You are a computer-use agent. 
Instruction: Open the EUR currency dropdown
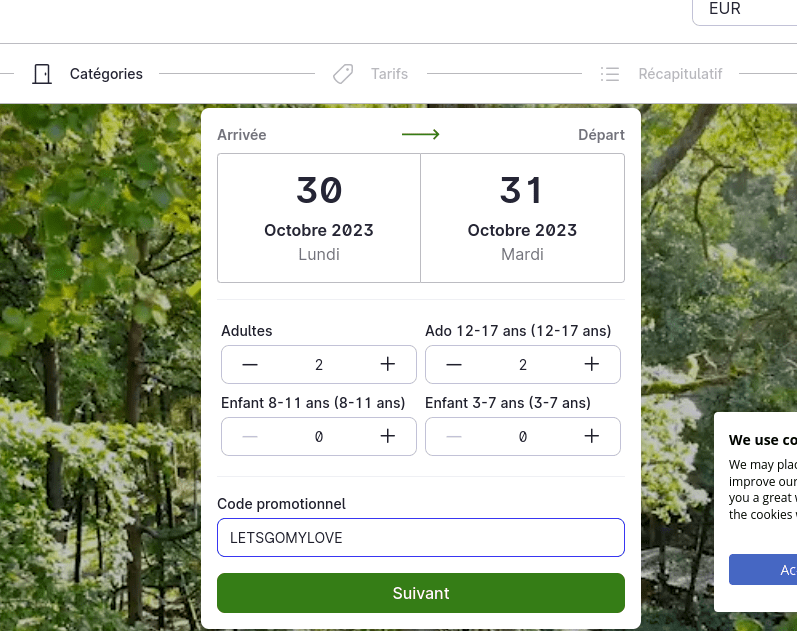(x=745, y=10)
